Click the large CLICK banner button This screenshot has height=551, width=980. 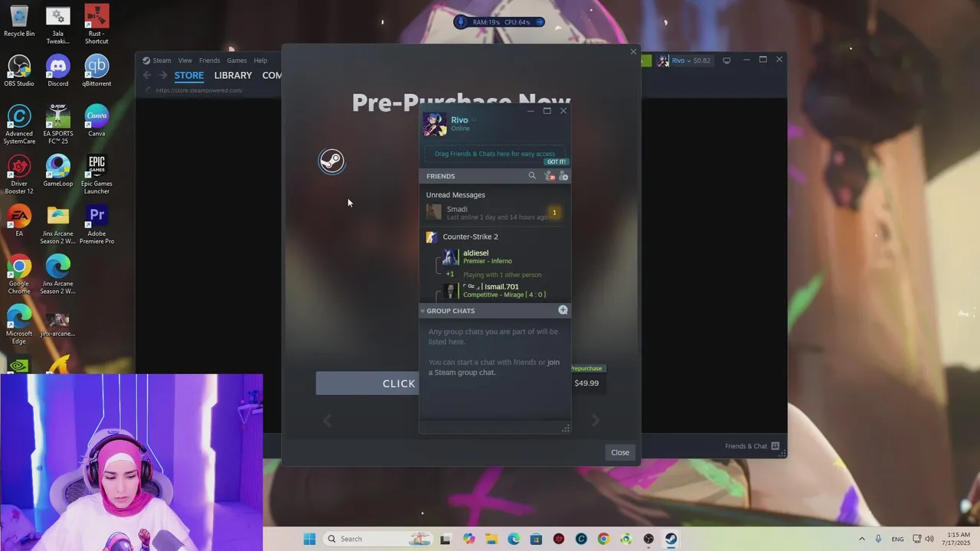click(x=367, y=383)
